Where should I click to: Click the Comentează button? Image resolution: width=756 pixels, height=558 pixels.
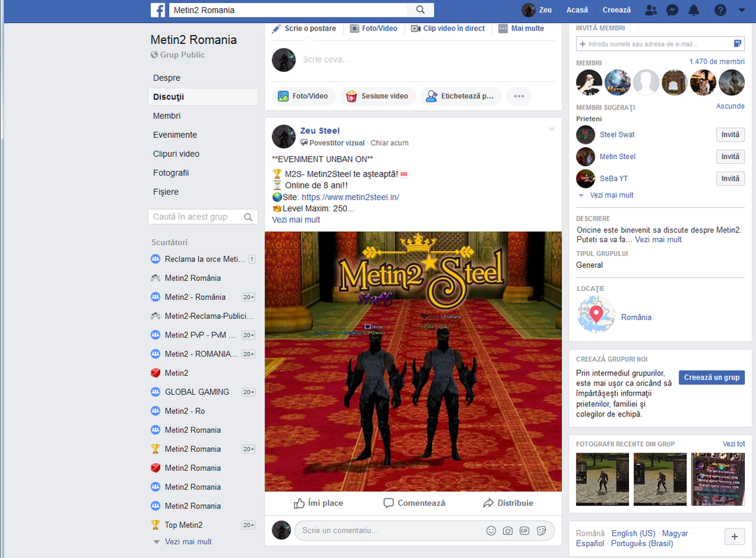414,503
